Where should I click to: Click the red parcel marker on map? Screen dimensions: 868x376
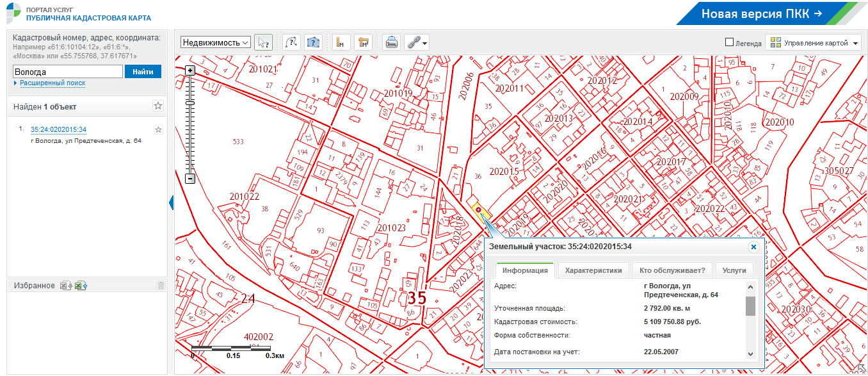[478, 209]
